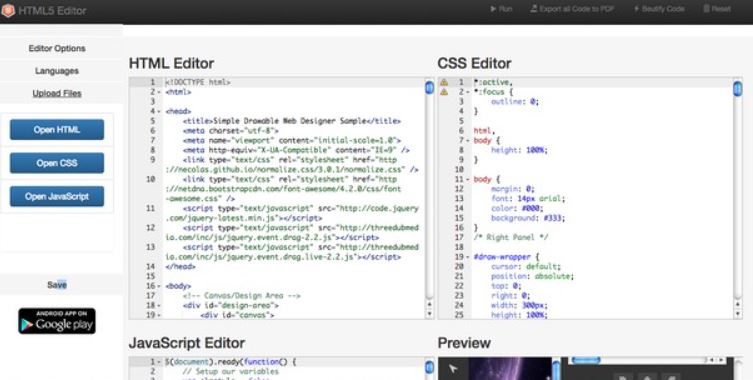This screenshot has width=753, height=380.
Task: Click 'position: absolute;' in CSS Editor
Action: (x=532, y=277)
